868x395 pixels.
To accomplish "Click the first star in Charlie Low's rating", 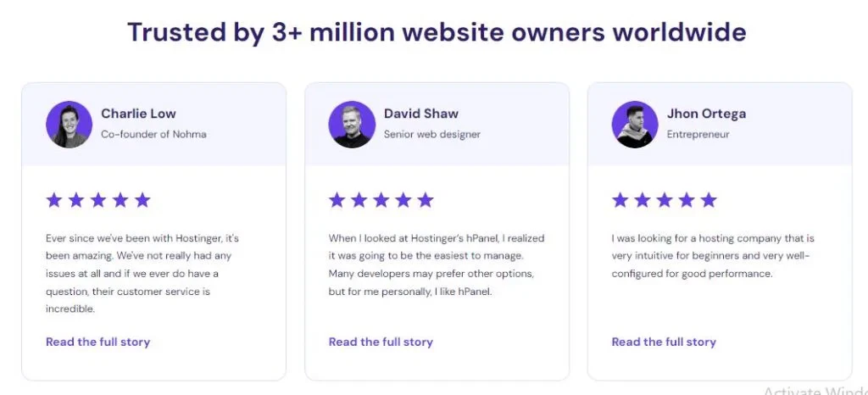I will pyautogui.click(x=54, y=200).
